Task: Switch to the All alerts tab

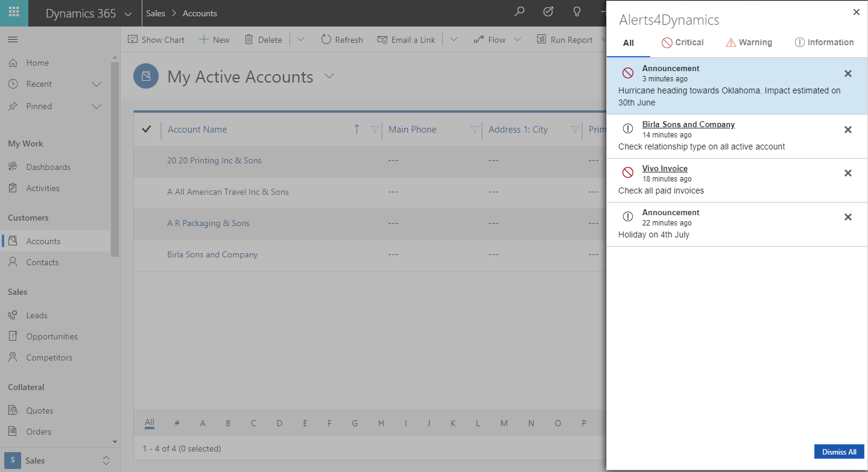Action: [629, 43]
